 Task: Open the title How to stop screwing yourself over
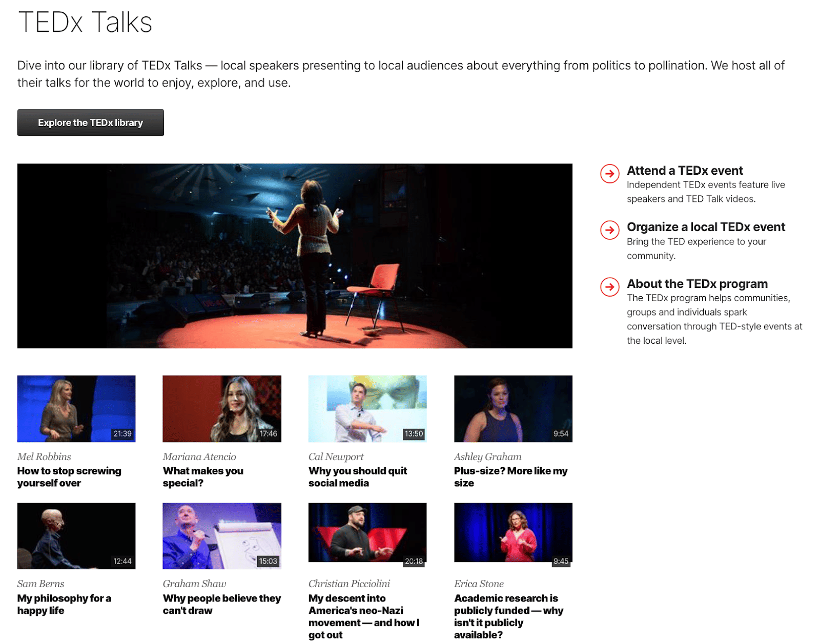click(69, 477)
